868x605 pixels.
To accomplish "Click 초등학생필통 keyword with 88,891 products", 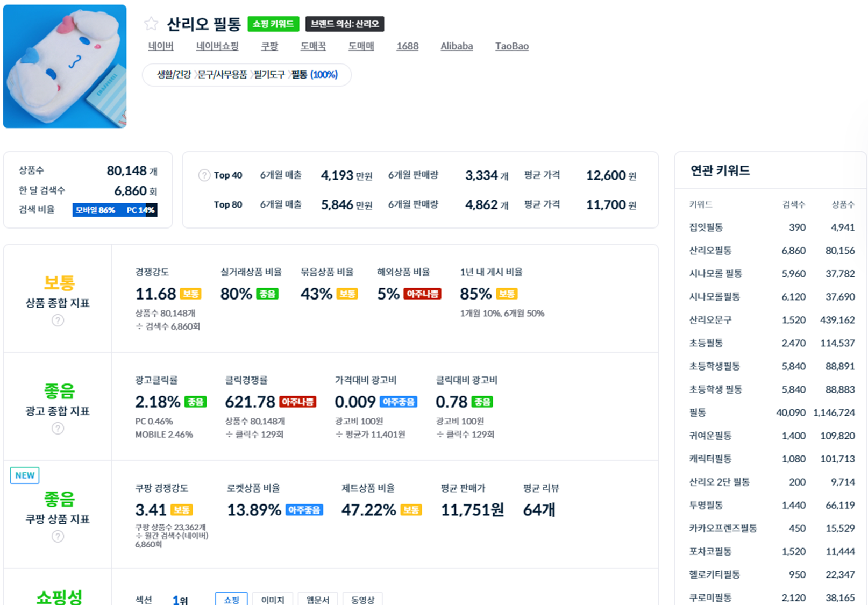I will point(715,366).
